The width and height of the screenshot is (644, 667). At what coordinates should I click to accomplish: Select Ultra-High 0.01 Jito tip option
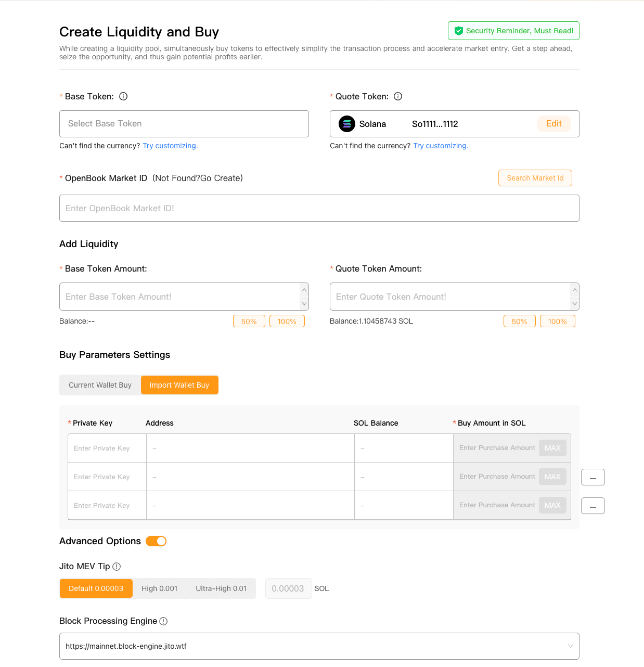pyautogui.click(x=221, y=588)
